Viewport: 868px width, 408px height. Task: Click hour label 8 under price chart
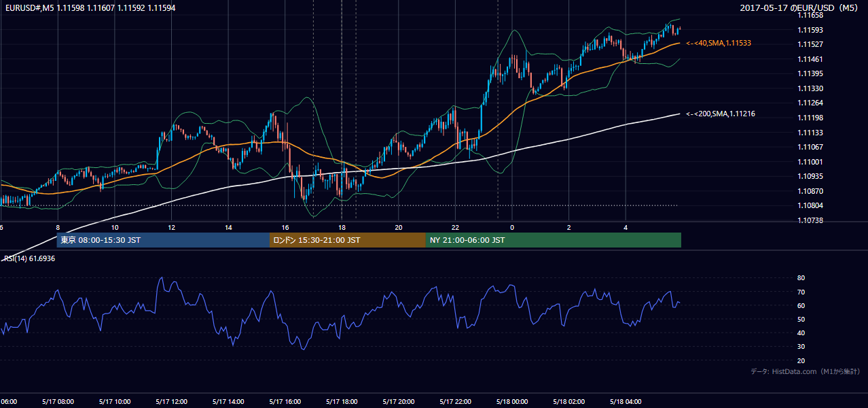[58, 227]
